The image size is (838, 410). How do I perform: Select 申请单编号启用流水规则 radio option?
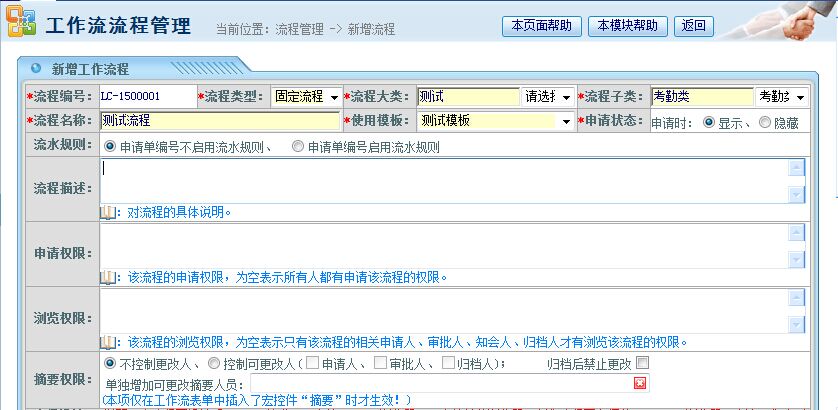298,146
